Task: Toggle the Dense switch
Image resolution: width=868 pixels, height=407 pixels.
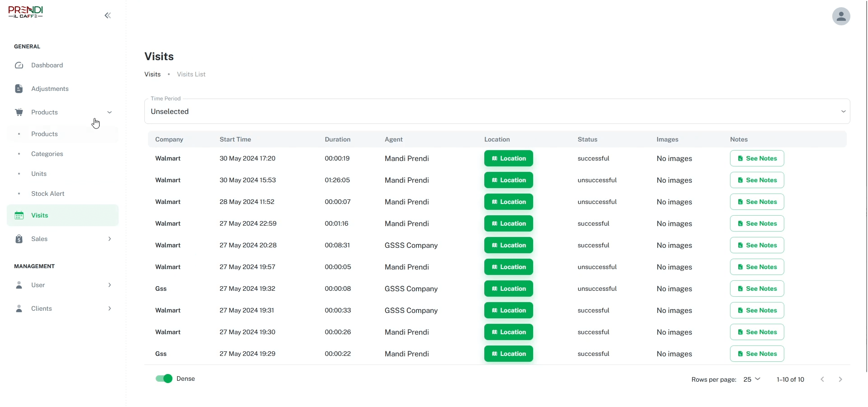Action: pos(164,379)
